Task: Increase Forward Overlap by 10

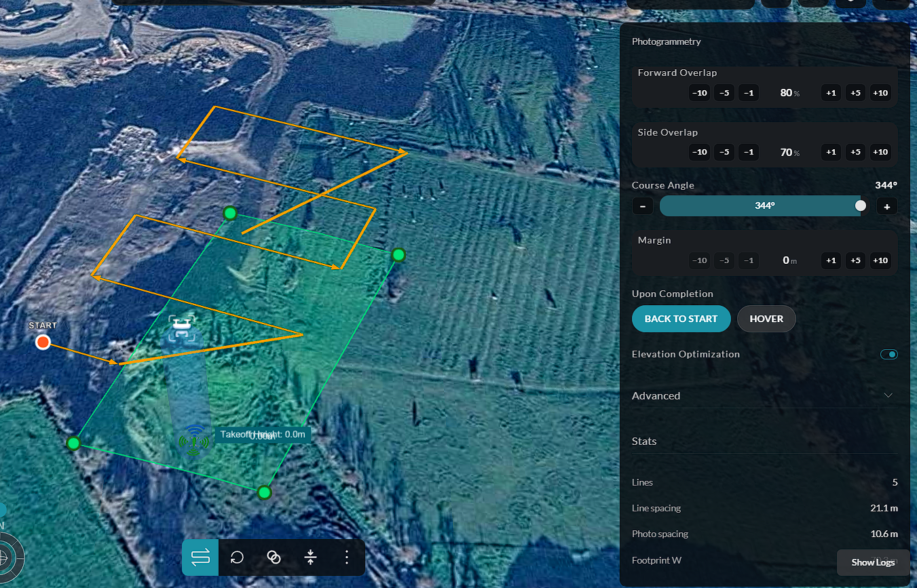Action: pyautogui.click(x=880, y=93)
